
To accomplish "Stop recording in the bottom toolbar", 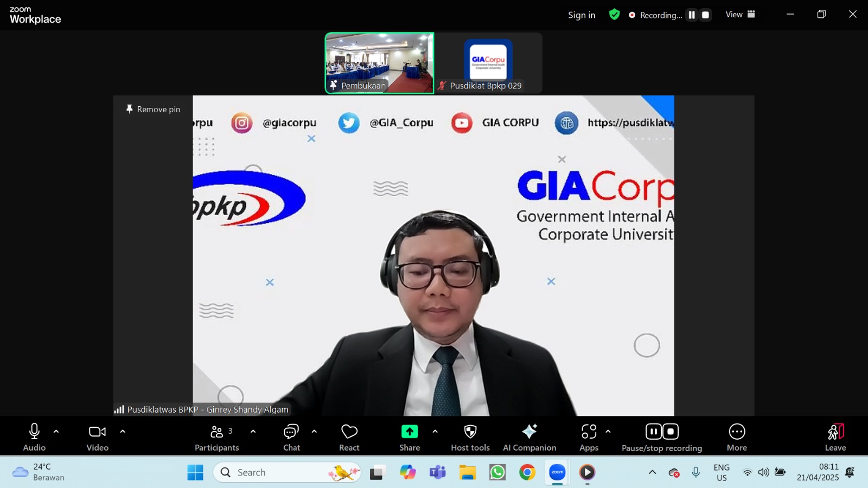I will pyautogui.click(x=671, y=432).
